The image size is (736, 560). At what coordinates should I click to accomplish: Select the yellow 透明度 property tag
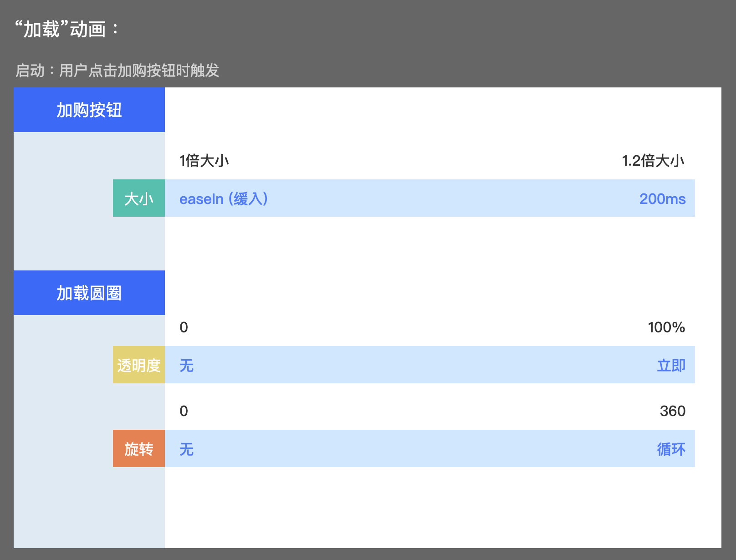pos(139,365)
